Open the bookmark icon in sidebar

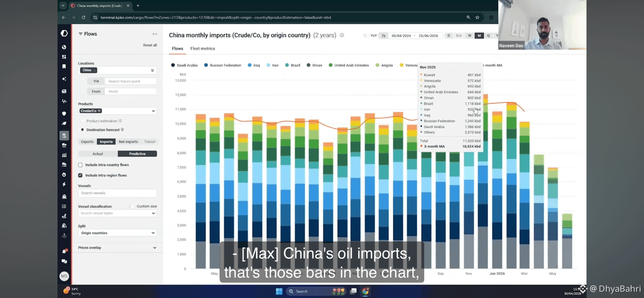point(64,67)
